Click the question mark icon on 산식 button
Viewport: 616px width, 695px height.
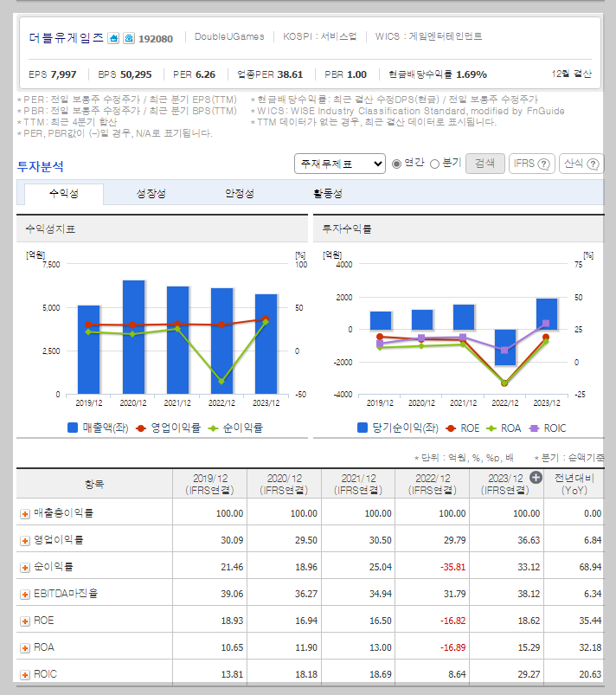click(x=593, y=164)
